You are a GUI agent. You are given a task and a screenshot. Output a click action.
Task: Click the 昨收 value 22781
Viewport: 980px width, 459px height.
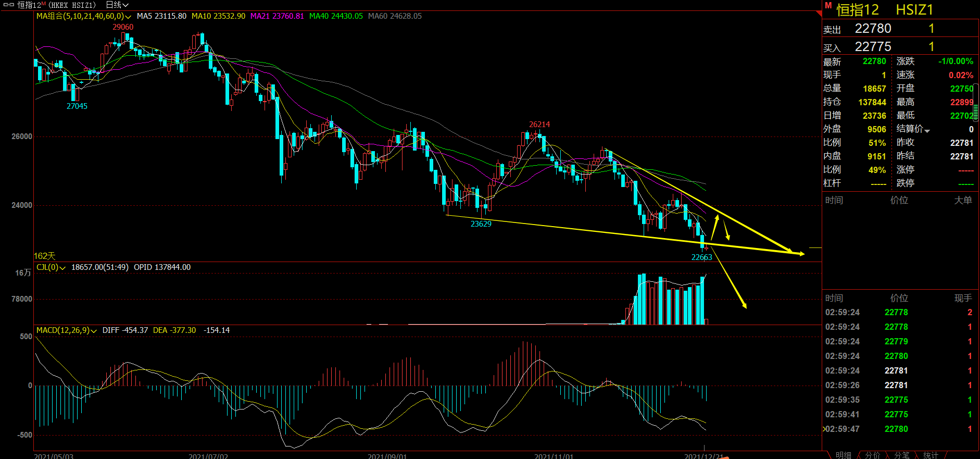coord(962,143)
